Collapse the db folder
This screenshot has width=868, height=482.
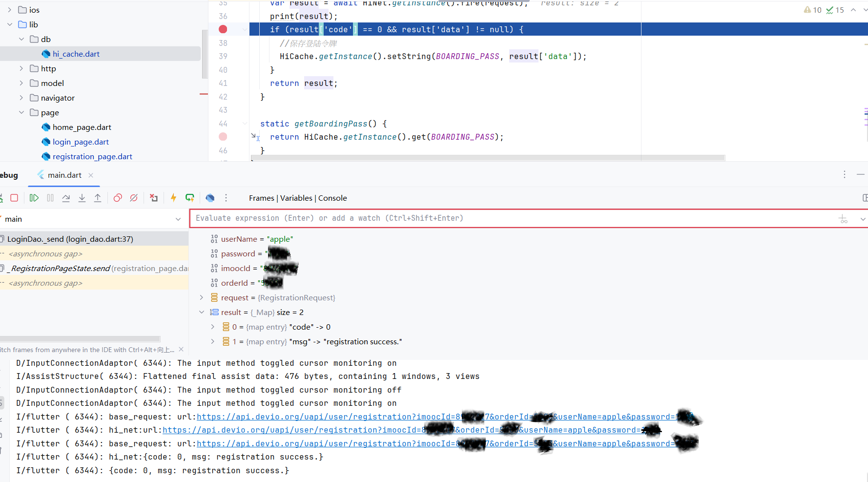[21, 39]
